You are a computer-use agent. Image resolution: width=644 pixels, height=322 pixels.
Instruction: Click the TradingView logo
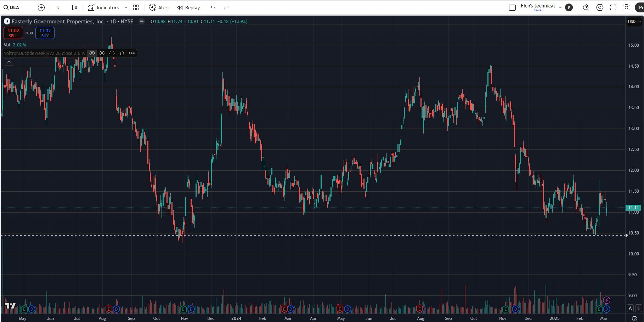click(x=10, y=306)
